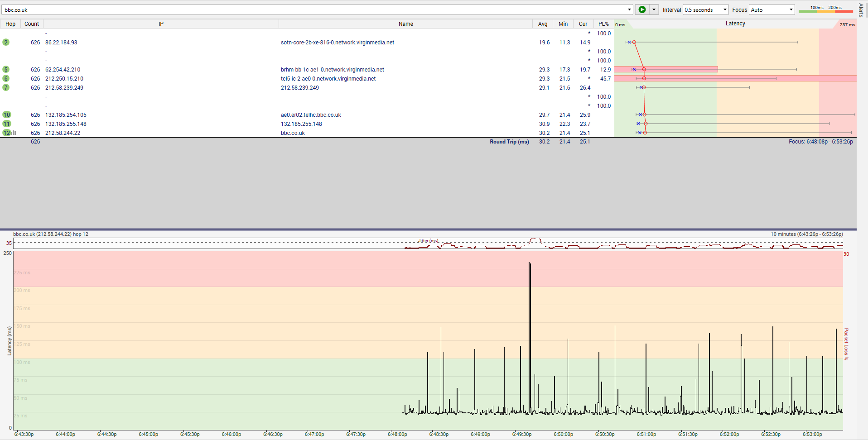The image size is (868, 440).
Task: Click the green start trace play button
Action: (x=642, y=10)
